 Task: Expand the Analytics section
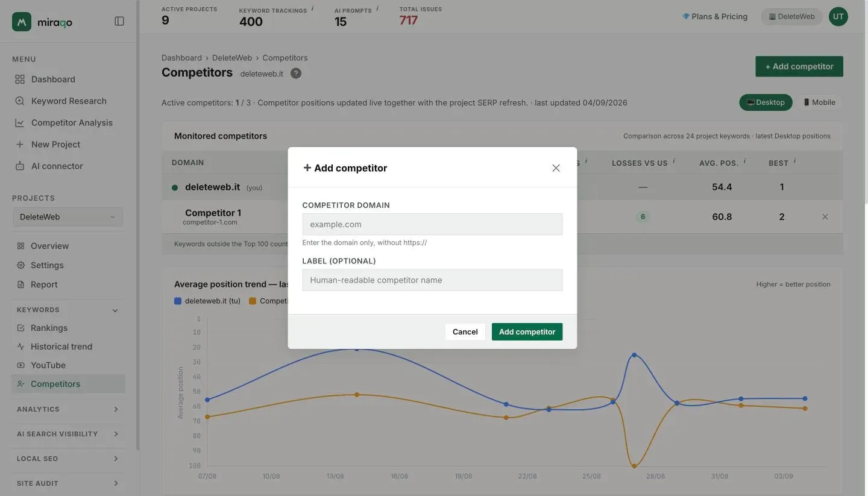tap(68, 409)
